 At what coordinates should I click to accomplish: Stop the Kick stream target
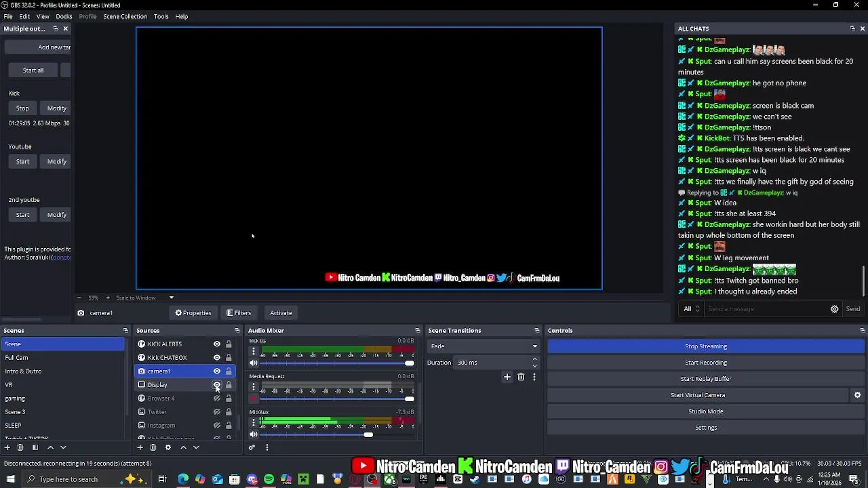point(22,108)
